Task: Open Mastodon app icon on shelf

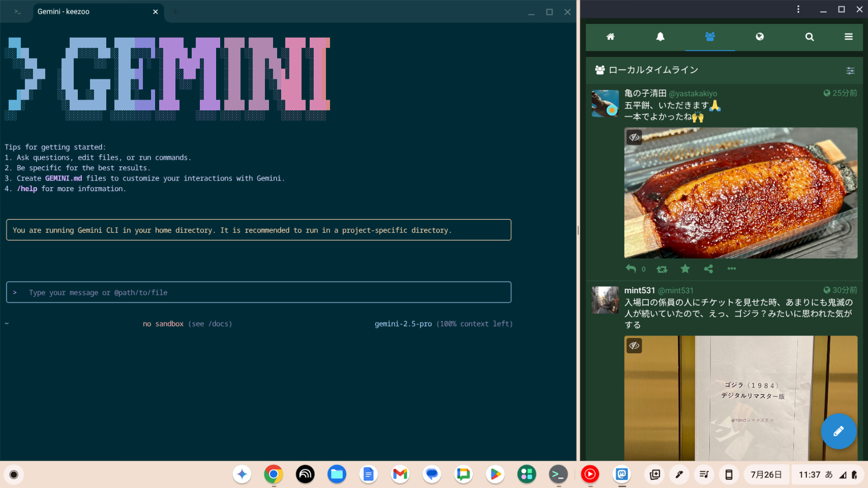Action: tap(622, 474)
